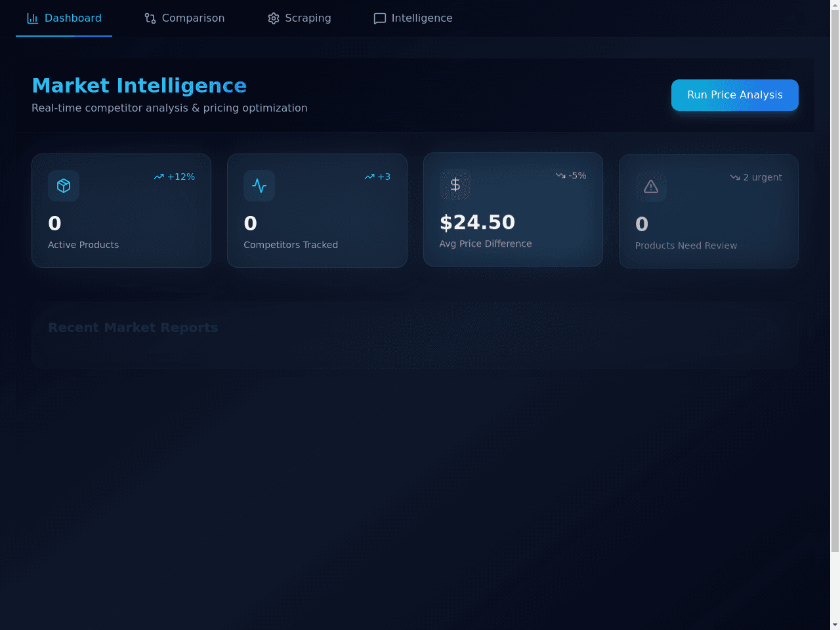Switch to the Comparison tab
Viewport: 840px width, 630px height.
click(184, 18)
